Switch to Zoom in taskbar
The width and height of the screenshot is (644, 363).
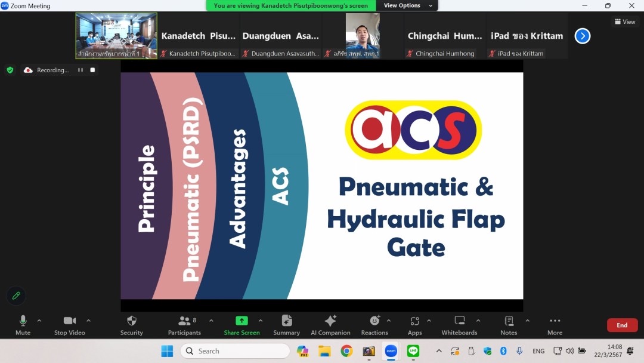(391, 351)
